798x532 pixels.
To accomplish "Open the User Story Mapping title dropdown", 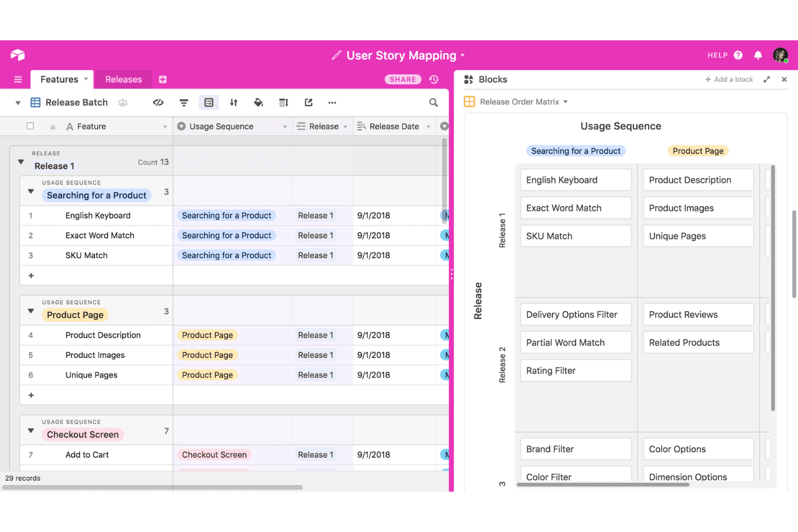I will pyautogui.click(x=463, y=56).
